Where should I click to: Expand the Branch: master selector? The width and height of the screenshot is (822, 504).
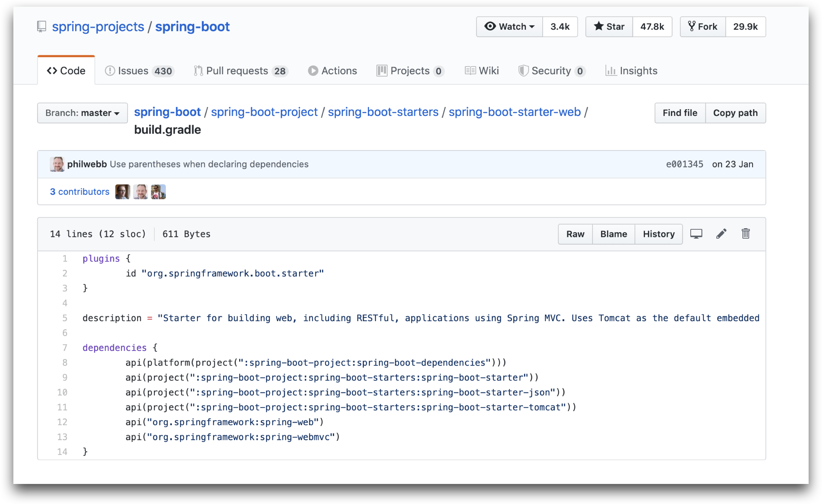click(x=83, y=113)
